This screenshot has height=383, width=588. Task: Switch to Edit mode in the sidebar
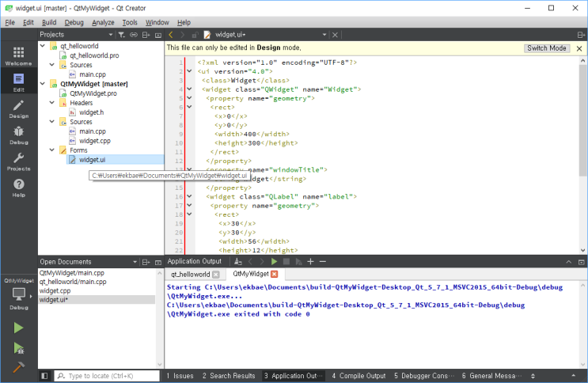click(x=18, y=82)
